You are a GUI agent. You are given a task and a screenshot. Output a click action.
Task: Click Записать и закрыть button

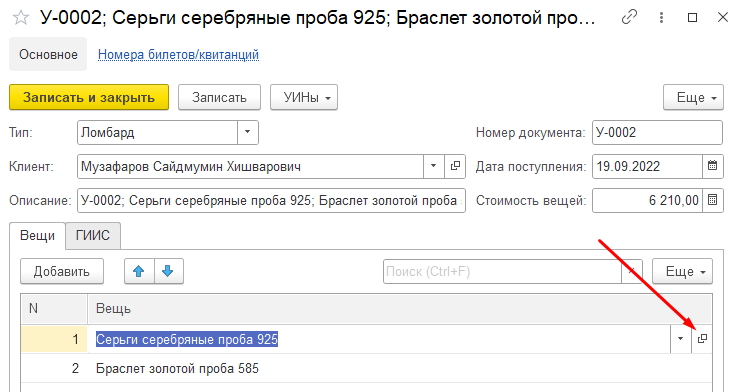point(89,98)
